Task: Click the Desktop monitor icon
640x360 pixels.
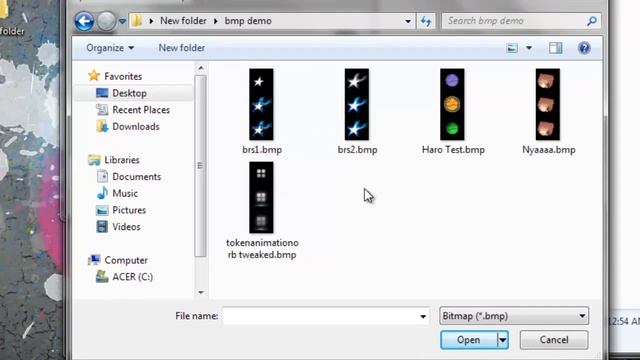Action: click(102, 93)
